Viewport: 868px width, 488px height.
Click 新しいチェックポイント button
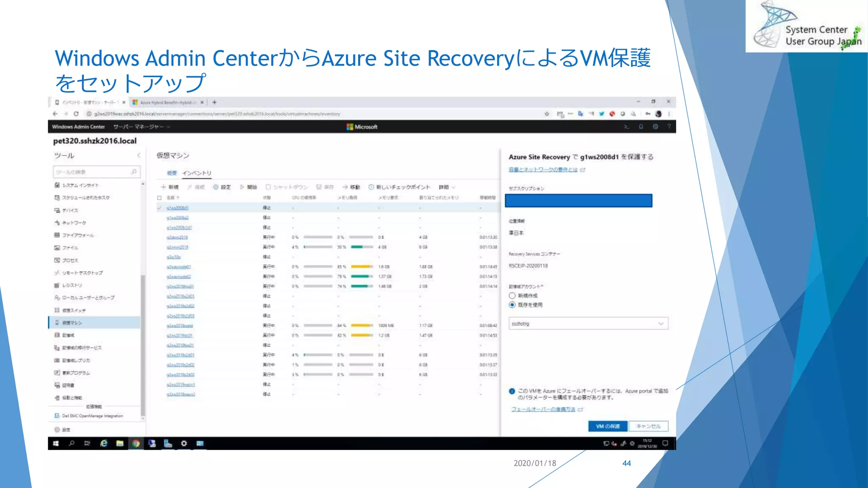(399, 187)
